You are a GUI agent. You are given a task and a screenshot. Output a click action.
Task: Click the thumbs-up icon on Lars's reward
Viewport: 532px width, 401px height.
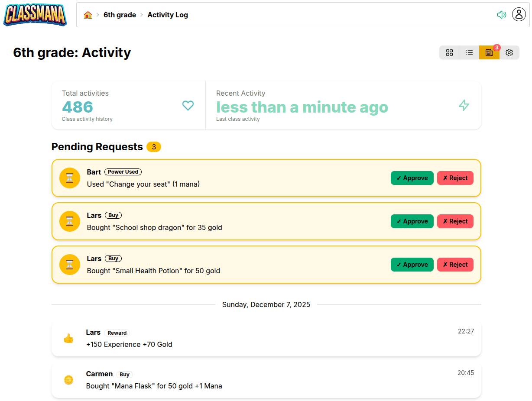68,338
